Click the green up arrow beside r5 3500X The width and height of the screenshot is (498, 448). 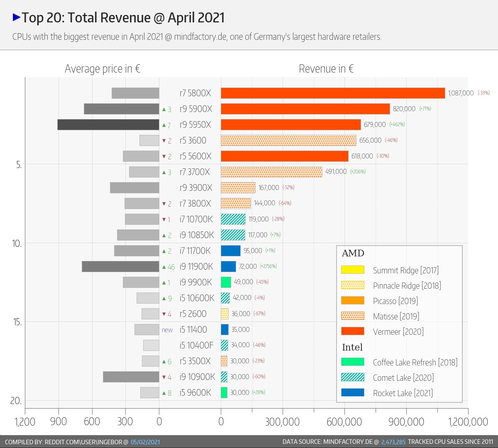coord(164,362)
